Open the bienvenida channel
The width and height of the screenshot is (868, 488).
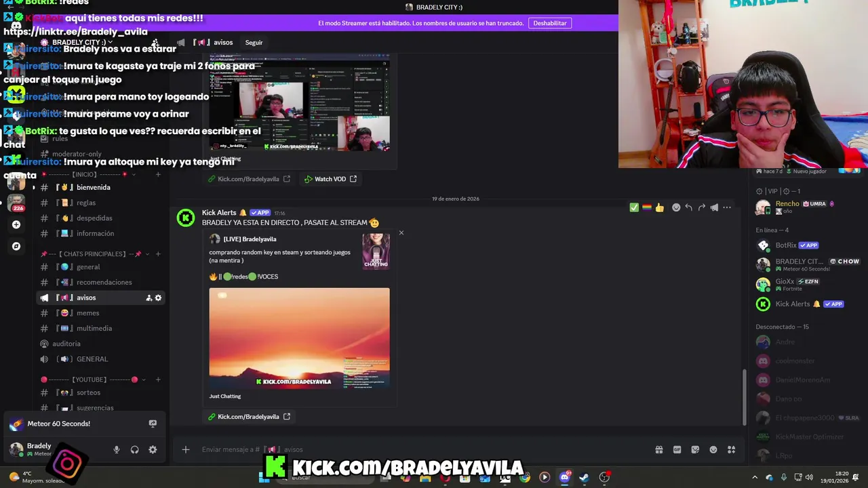(100, 188)
